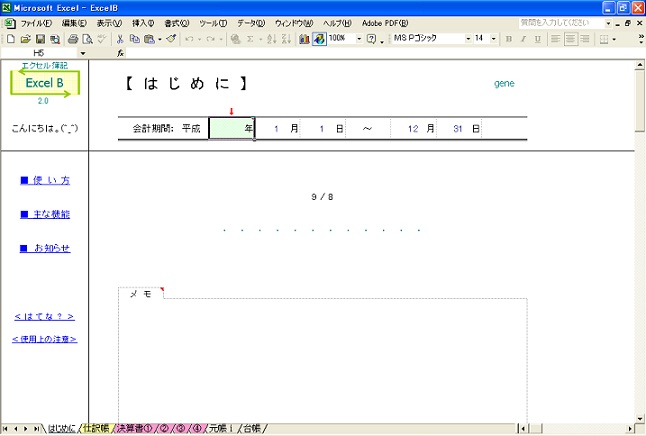Click the green 年 year input cell

(232, 128)
